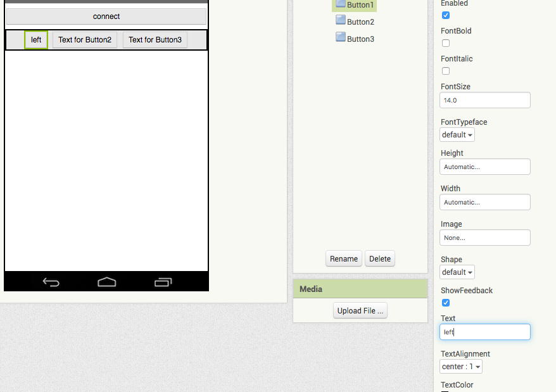556x392 pixels.
Task: Tap the Android home navigation icon
Action: tap(107, 282)
